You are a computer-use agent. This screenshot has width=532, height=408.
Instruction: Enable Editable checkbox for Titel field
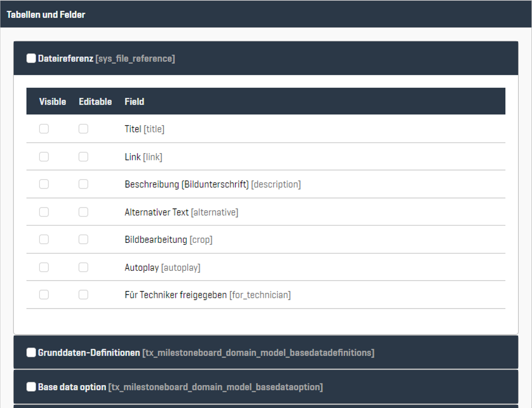[83, 129]
